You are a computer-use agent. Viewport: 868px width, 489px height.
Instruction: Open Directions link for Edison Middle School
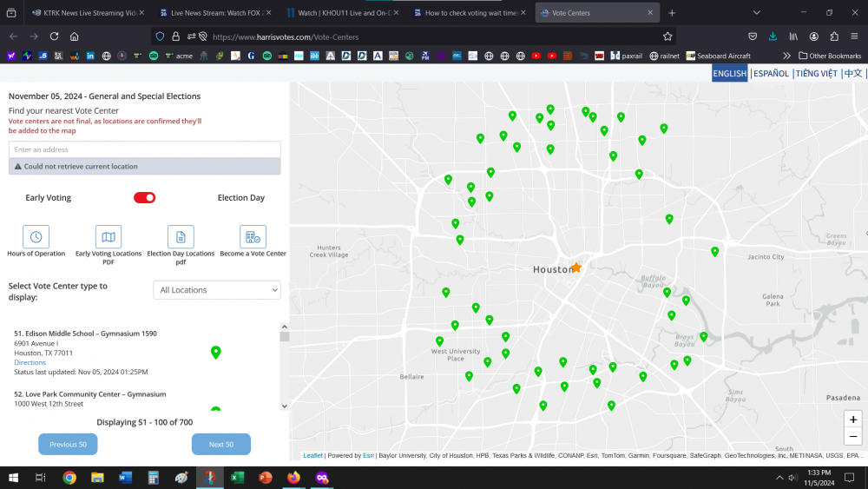point(30,363)
